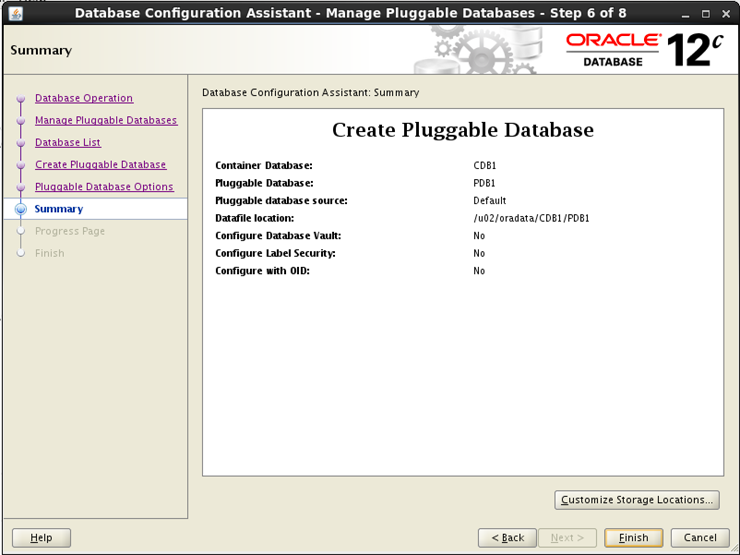Viewport: 740px width, 555px height.
Task: Click the disabled Next button
Action: point(567,538)
